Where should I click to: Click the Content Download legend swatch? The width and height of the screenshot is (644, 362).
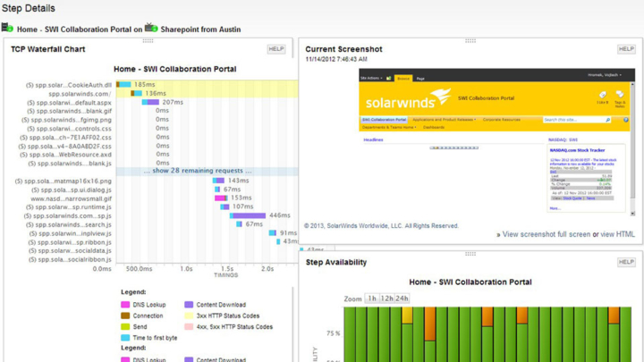[x=189, y=305]
